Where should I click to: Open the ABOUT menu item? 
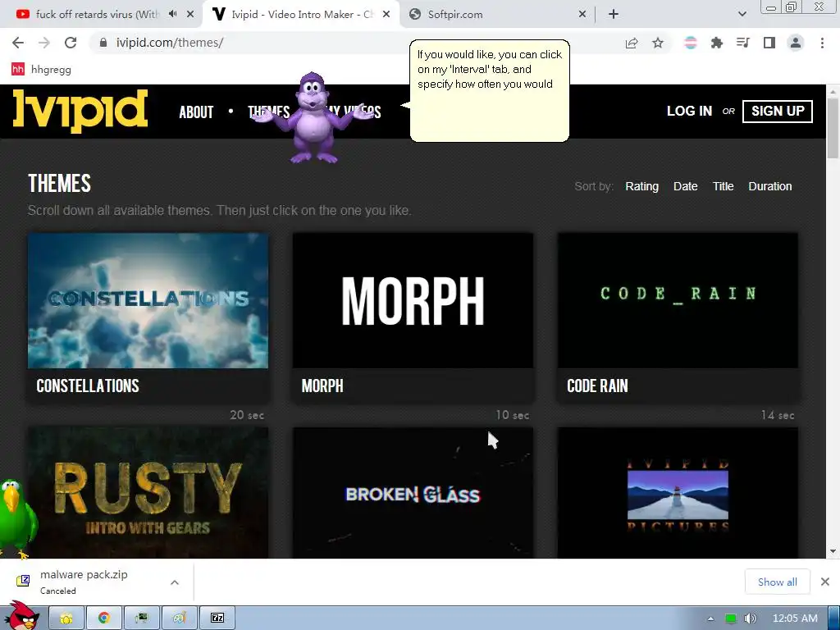tap(196, 112)
